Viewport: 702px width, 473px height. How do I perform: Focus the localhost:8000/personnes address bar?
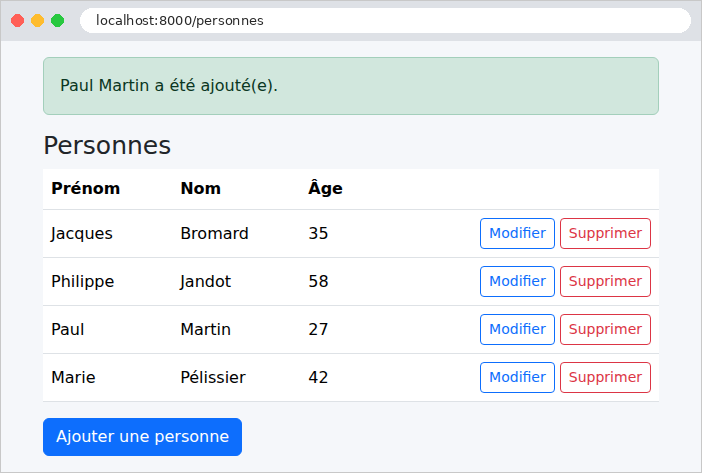[385, 21]
